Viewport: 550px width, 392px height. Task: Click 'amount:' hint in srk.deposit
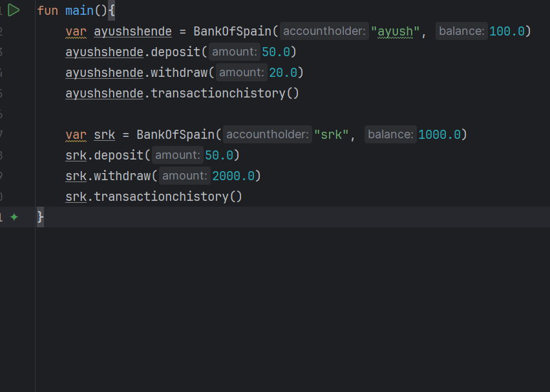point(178,155)
